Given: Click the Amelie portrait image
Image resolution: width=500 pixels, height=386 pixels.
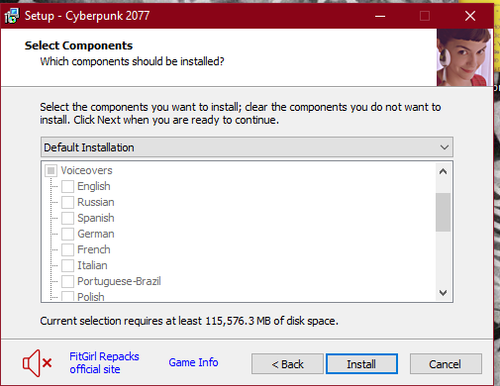Looking at the screenshot, I should pos(465,57).
